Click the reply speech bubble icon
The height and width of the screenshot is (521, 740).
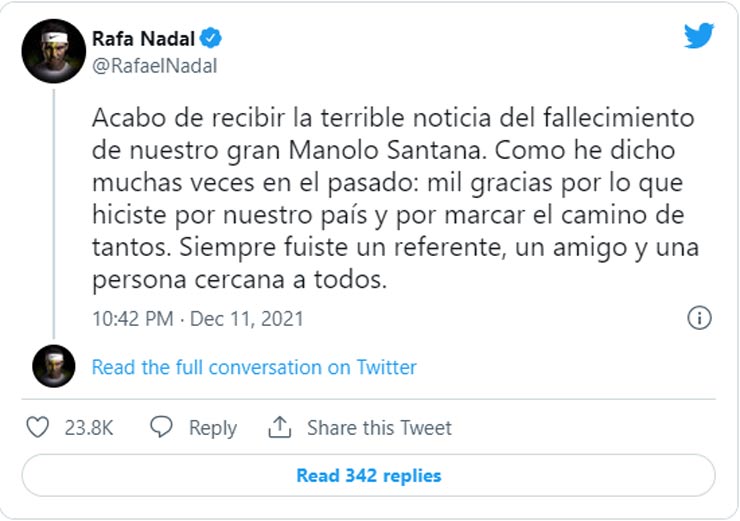pyautogui.click(x=162, y=428)
